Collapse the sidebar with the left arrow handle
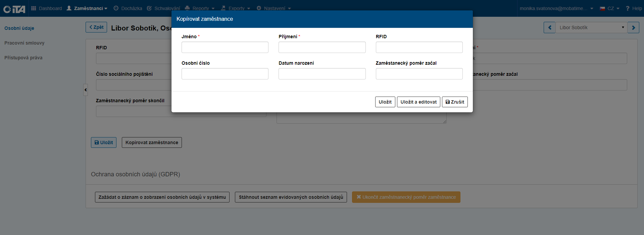 86,90
